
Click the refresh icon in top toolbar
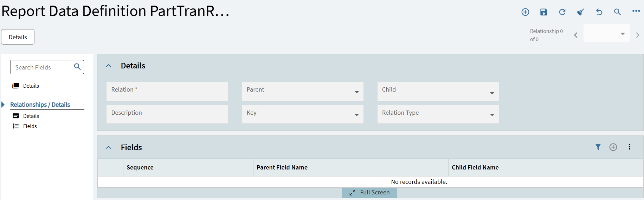pyautogui.click(x=562, y=12)
